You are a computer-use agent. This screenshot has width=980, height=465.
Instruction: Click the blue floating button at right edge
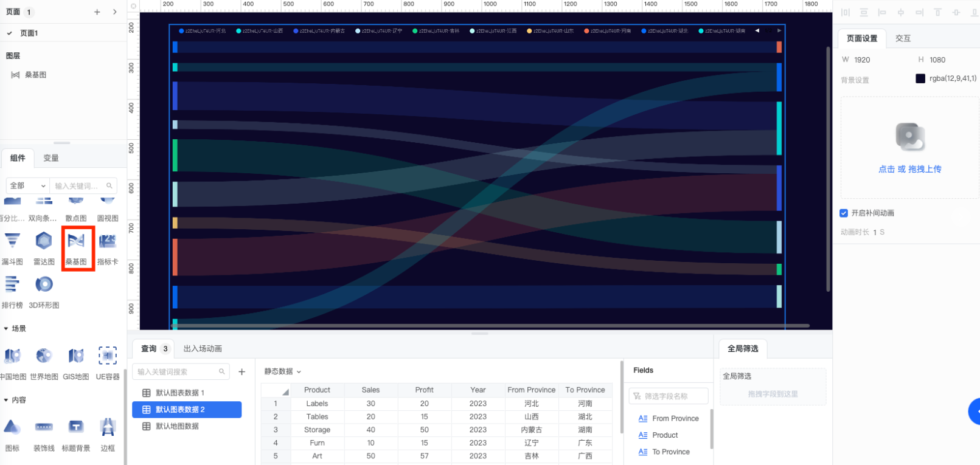click(x=974, y=412)
